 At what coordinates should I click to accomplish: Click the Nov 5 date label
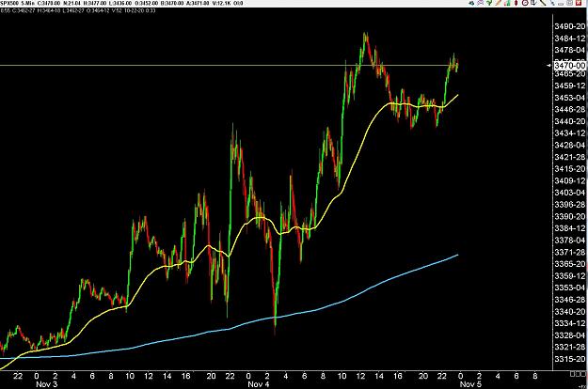tap(470, 384)
